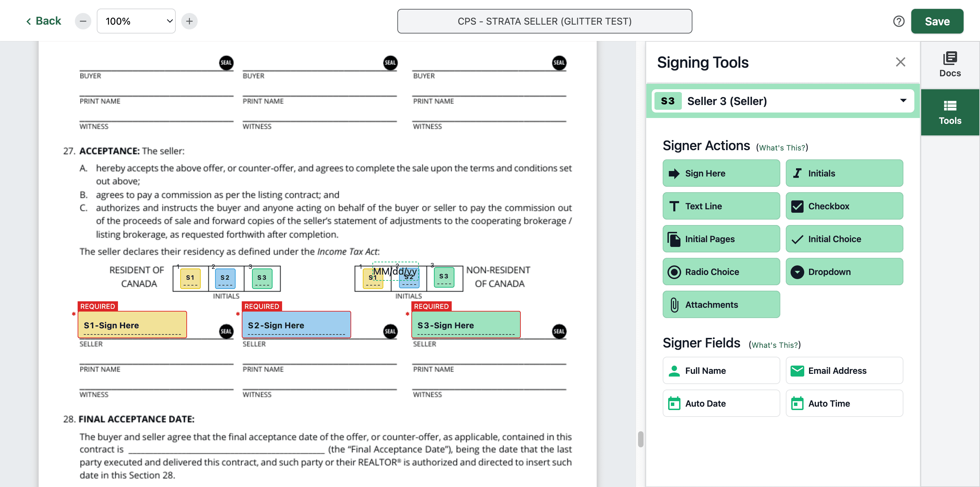
Task: Select the S3-Sign Here signature field
Action: (x=466, y=325)
